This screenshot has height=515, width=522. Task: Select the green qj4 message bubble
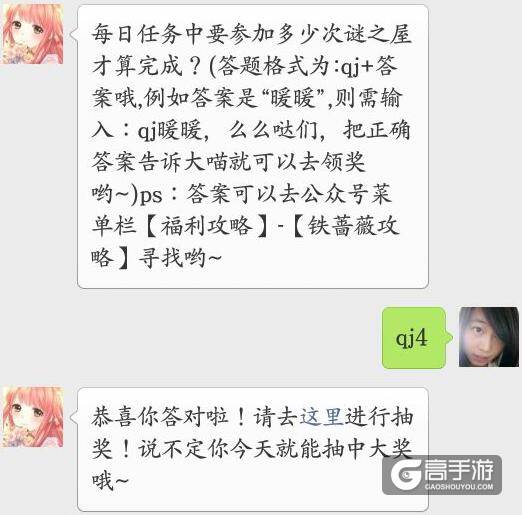[x=415, y=338]
